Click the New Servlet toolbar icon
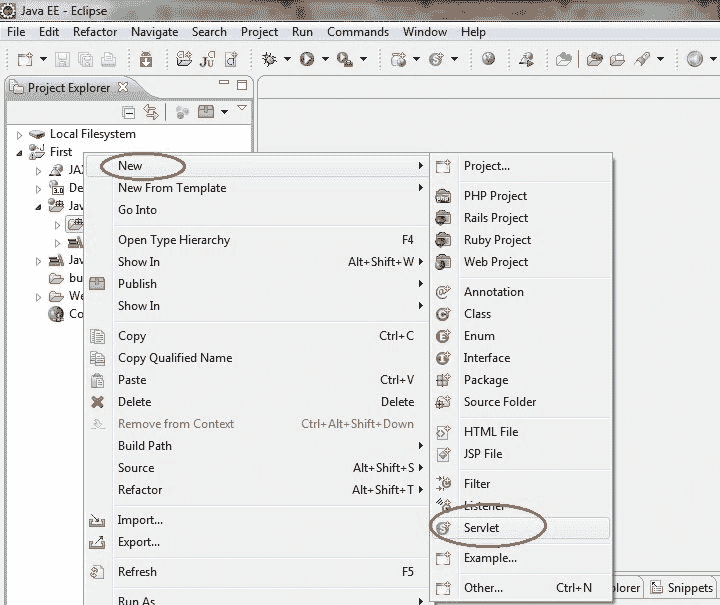This screenshot has width=720, height=605. 436,59
